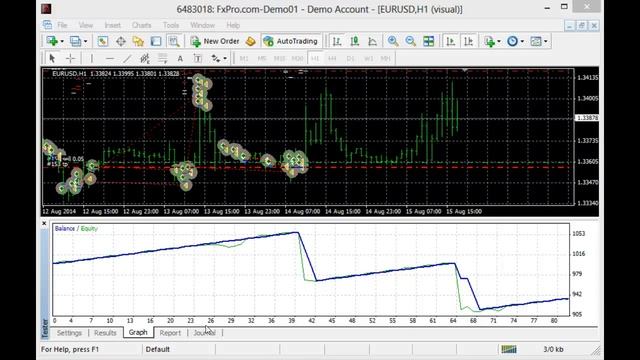Toggle chart Auto Scroll
This screenshot has width=640, height=360.
pyautogui.click(x=451, y=41)
